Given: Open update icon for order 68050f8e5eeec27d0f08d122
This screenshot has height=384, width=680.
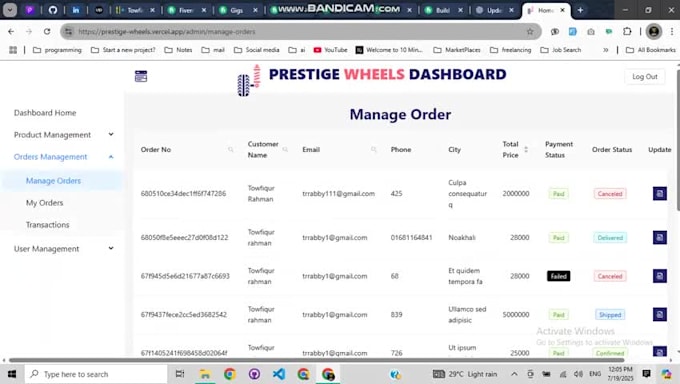Looking at the screenshot, I should point(660,237).
